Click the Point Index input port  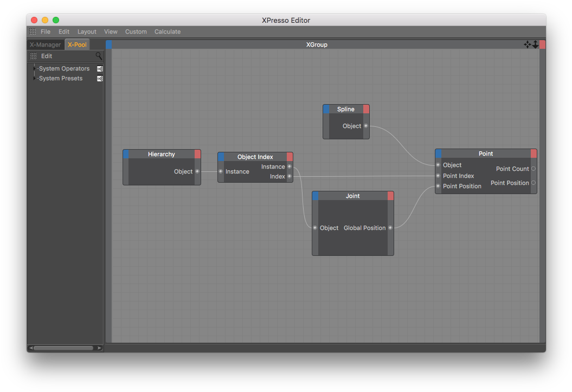438,176
